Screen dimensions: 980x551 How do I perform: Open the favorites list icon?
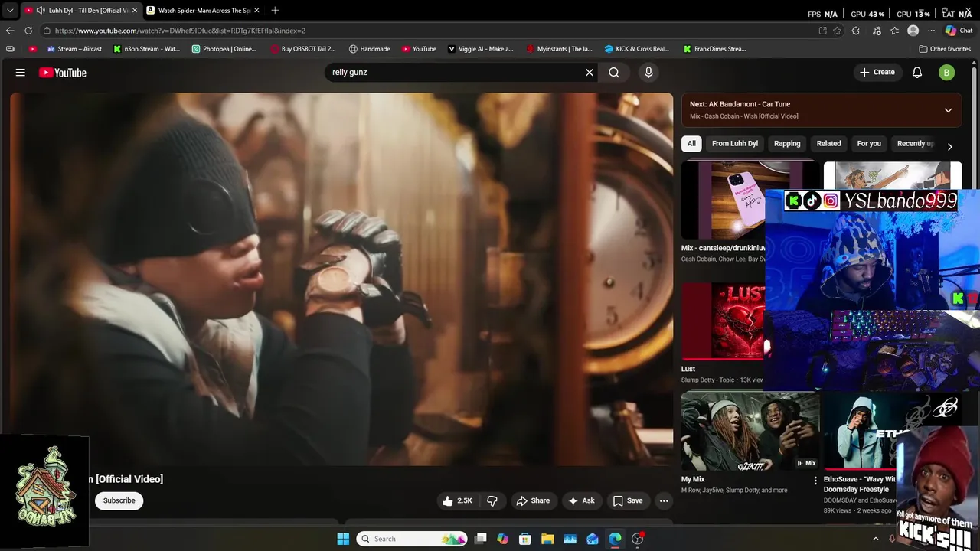894,31
